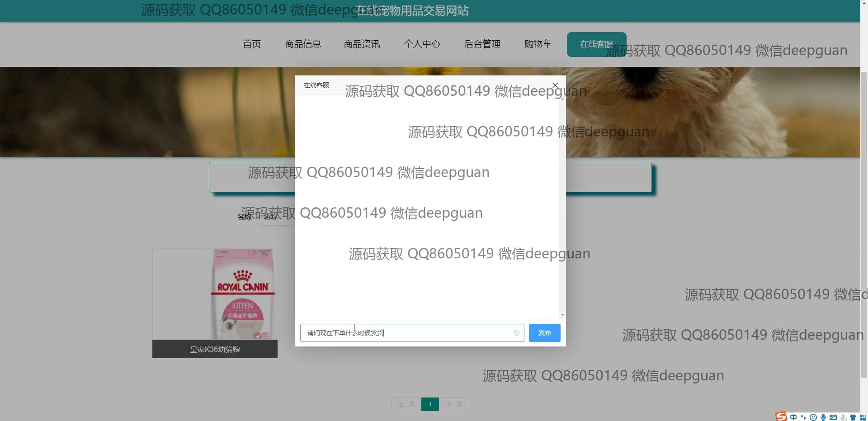Open 商品资讯 in the navigation bar
This screenshot has width=868, height=421.
click(x=362, y=44)
